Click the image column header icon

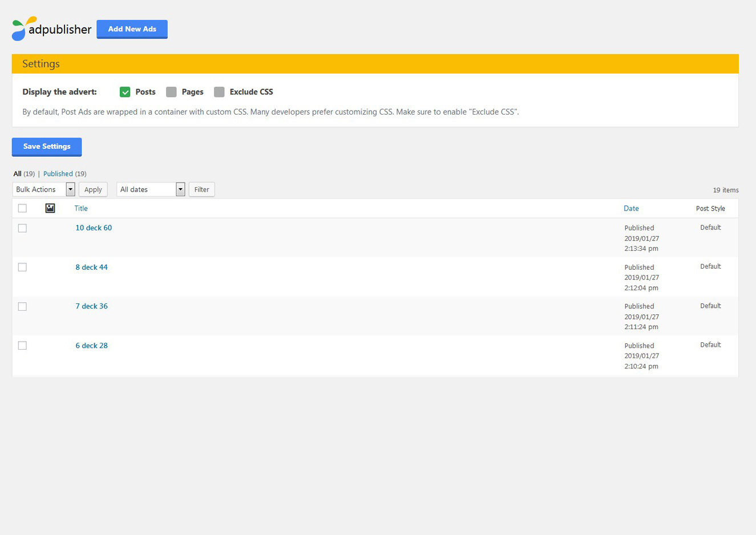tap(50, 208)
